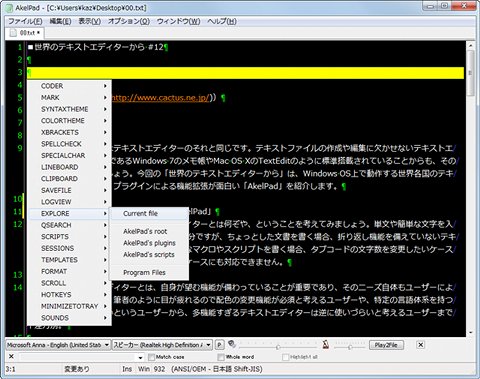Expand the SYNTAXTHEME submenu
Image resolution: width=480 pixels, height=379 pixels.
click(70, 109)
